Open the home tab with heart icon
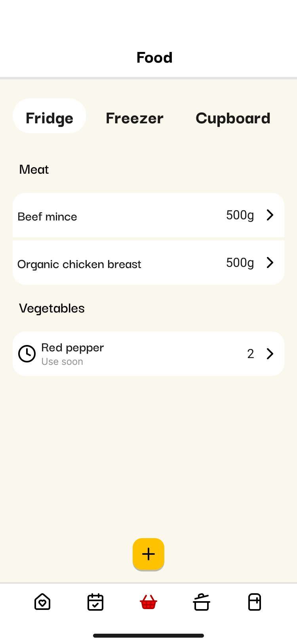The height and width of the screenshot is (644, 297). 42,602
